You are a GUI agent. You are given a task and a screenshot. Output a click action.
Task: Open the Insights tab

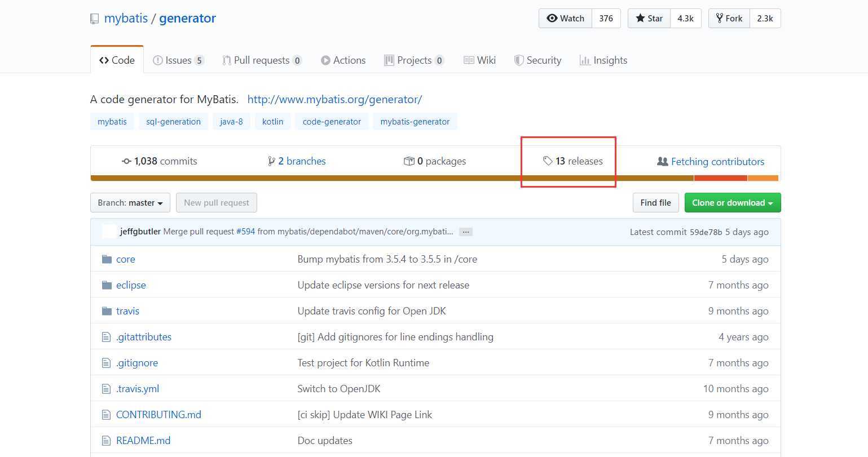pos(603,60)
